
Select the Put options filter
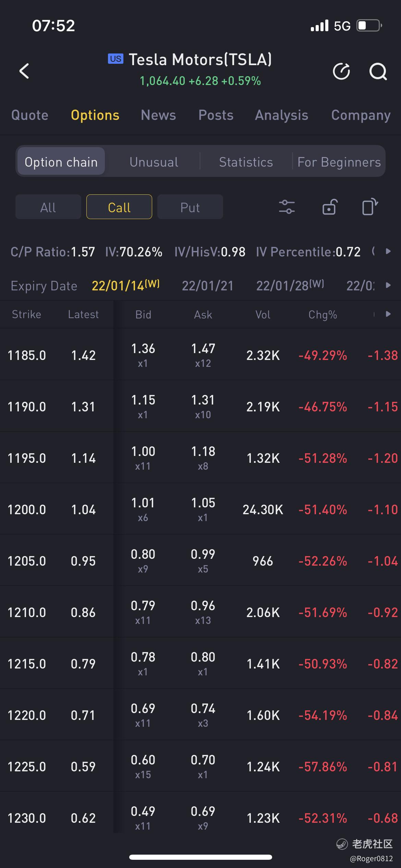click(190, 207)
